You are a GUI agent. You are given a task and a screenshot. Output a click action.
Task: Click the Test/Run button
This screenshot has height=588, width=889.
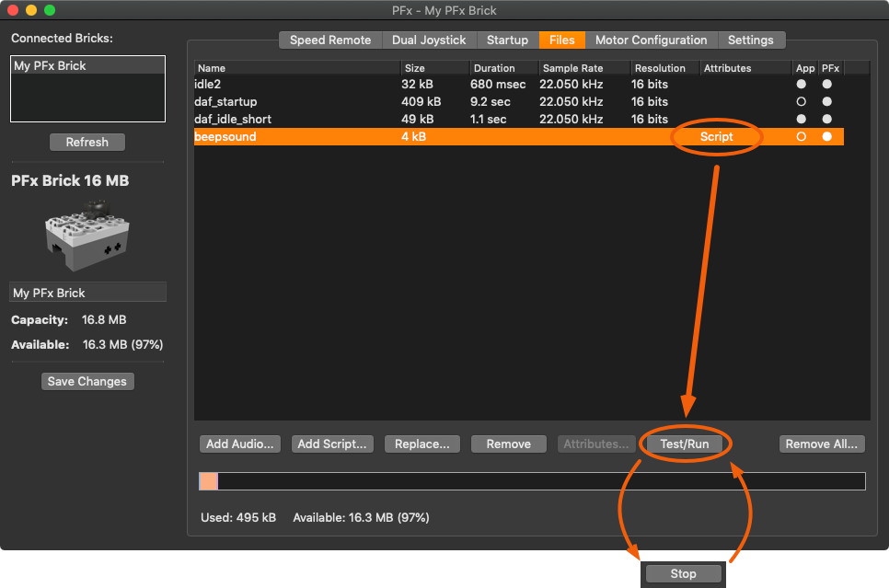pos(685,444)
